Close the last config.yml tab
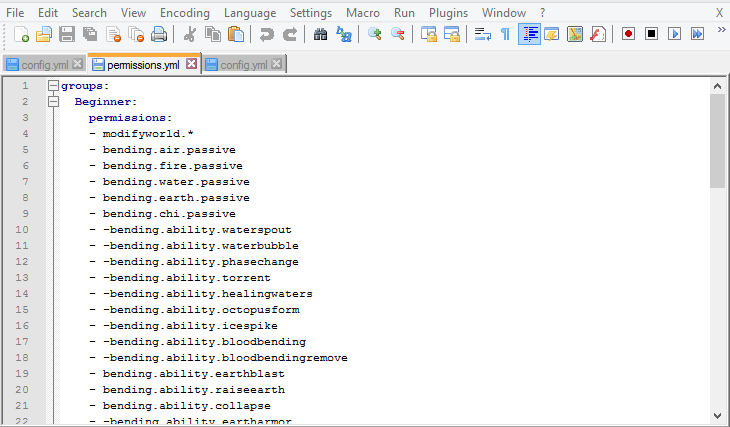730x427 pixels. pyautogui.click(x=277, y=64)
